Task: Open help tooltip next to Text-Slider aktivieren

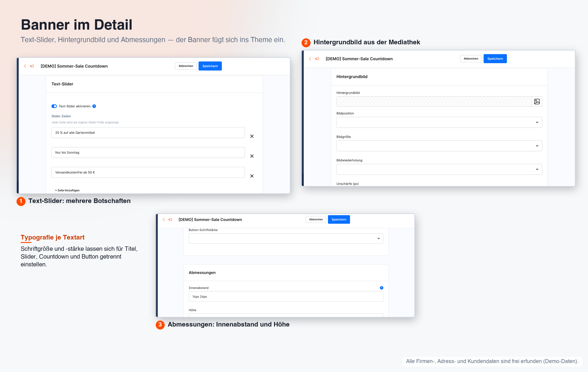Action: [x=94, y=106]
